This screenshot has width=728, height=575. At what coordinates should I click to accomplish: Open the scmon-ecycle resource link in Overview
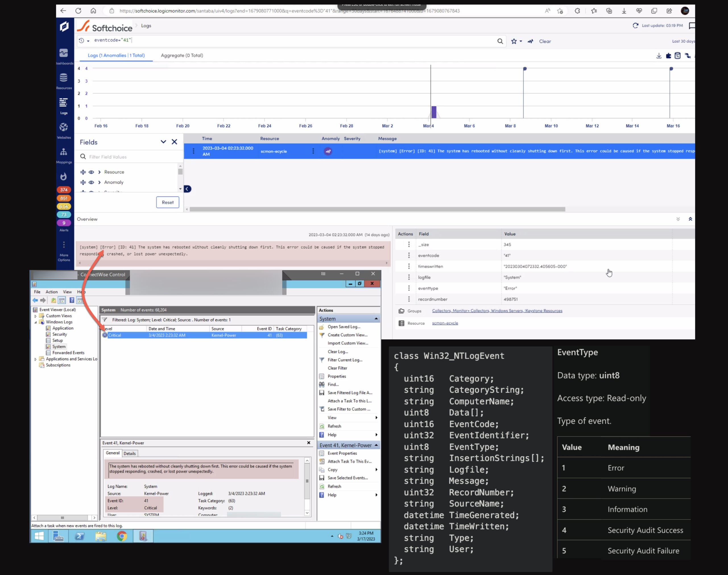pos(445,323)
